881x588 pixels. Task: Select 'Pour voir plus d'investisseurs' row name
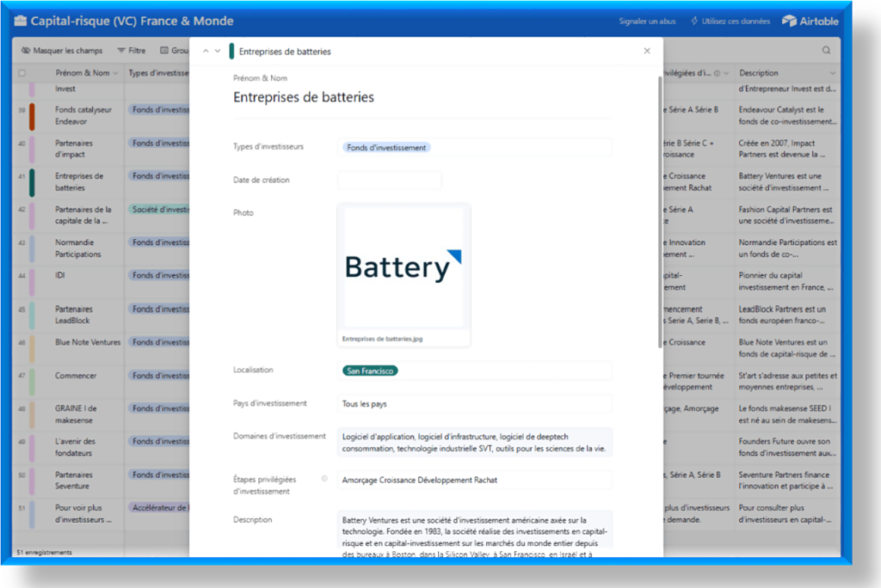click(x=83, y=513)
